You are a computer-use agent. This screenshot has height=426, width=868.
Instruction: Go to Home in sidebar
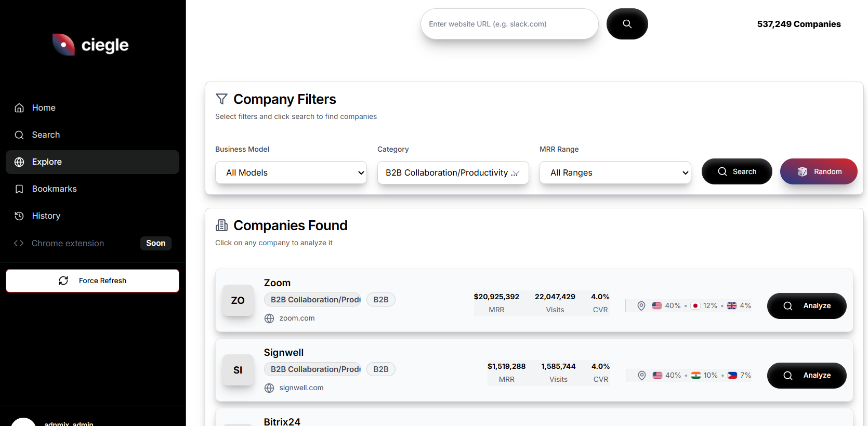point(44,108)
